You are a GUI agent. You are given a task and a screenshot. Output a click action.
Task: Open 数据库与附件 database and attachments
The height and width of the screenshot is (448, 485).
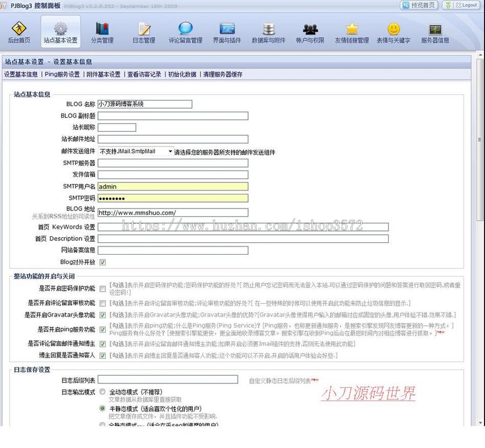coord(269,31)
